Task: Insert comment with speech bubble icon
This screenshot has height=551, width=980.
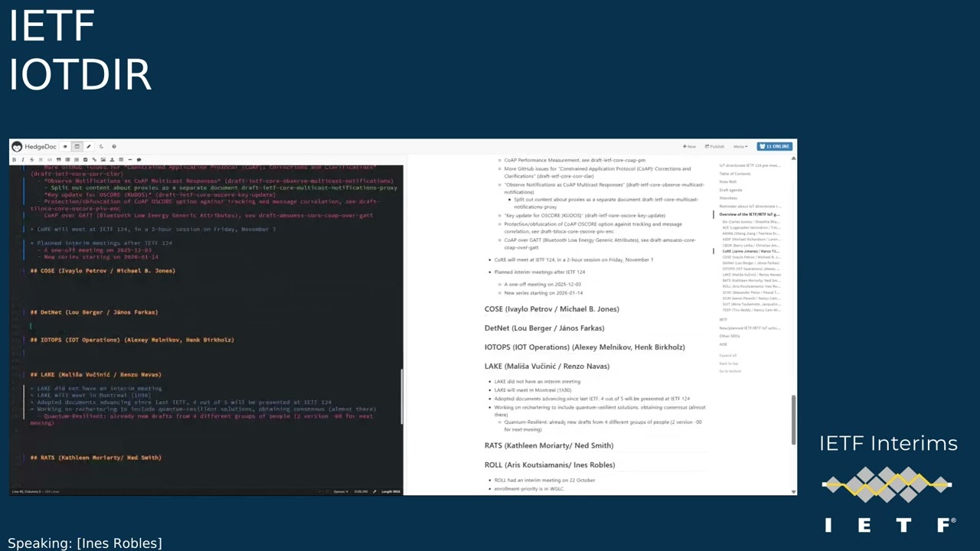Action: 139,160
